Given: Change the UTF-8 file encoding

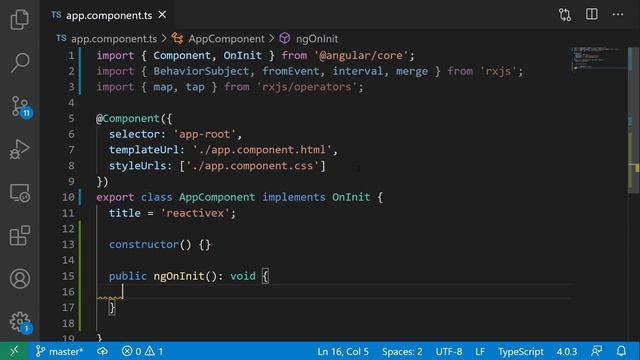Looking at the screenshot, I should pos(449,351).
